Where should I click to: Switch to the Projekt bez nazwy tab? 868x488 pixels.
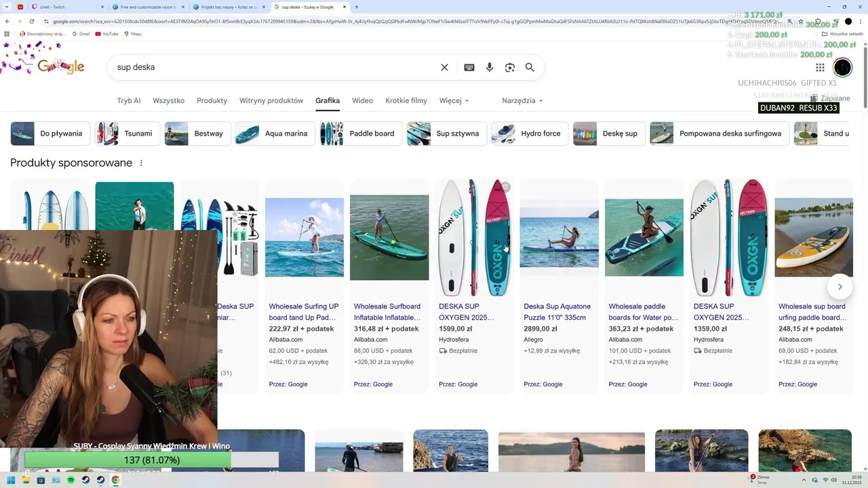(x=229, y=7)
